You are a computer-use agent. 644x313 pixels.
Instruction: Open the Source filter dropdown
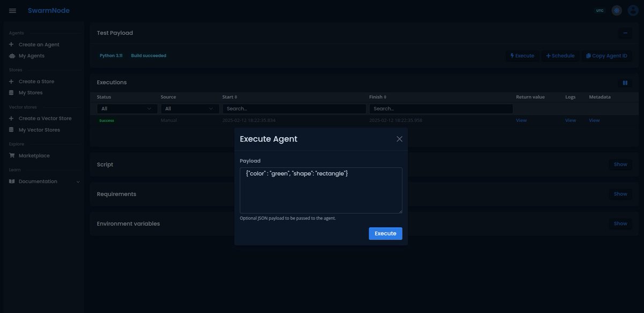pyautogui.click(x=190, y=109)
